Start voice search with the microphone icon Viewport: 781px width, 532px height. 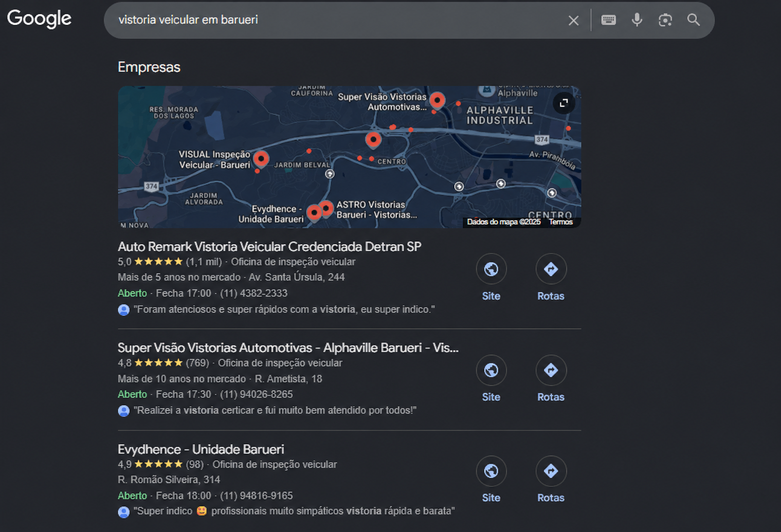(637, 20)
